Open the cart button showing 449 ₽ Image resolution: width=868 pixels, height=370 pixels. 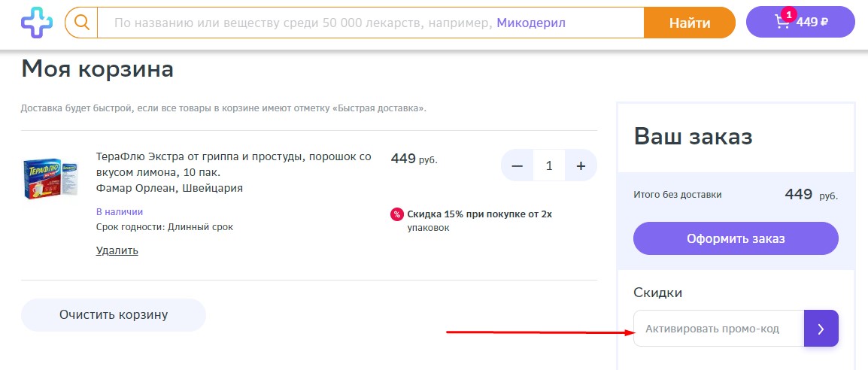pos(800,22)
